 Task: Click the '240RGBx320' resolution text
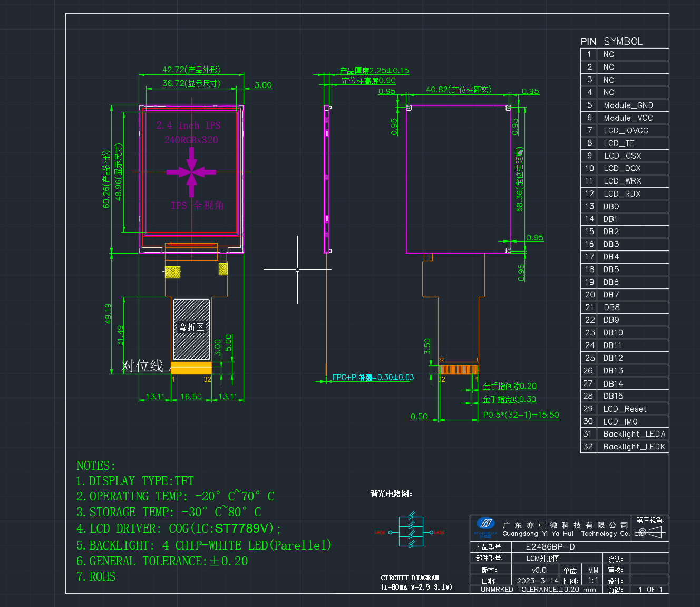coord(191,140)
